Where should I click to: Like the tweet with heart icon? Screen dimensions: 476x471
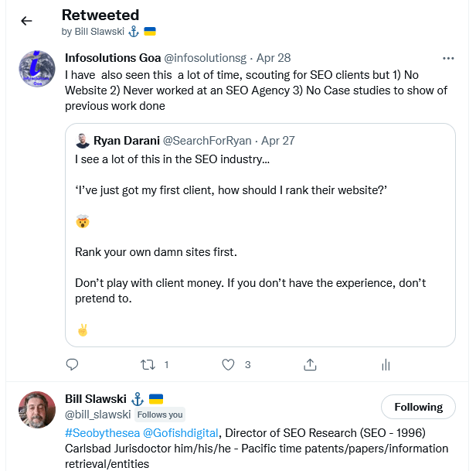(x=228, y=363)
